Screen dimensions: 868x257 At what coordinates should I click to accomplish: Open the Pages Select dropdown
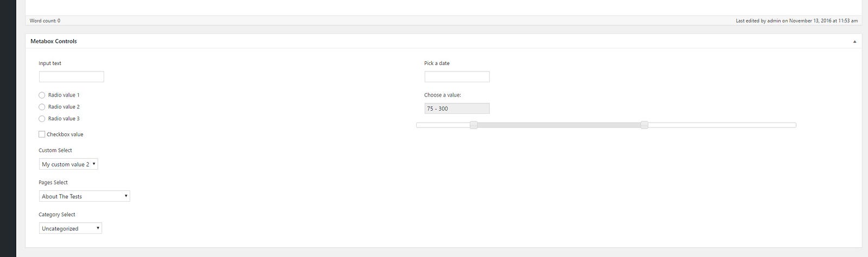[x=85, y=196]
